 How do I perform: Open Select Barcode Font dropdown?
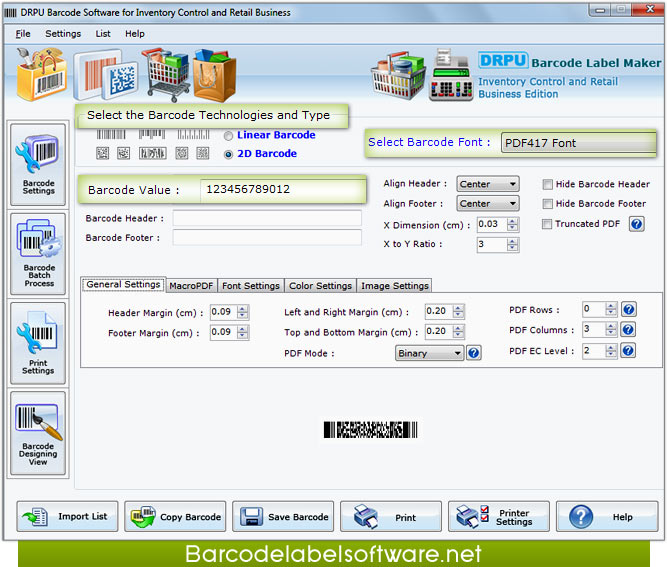[x=578, y=143]
